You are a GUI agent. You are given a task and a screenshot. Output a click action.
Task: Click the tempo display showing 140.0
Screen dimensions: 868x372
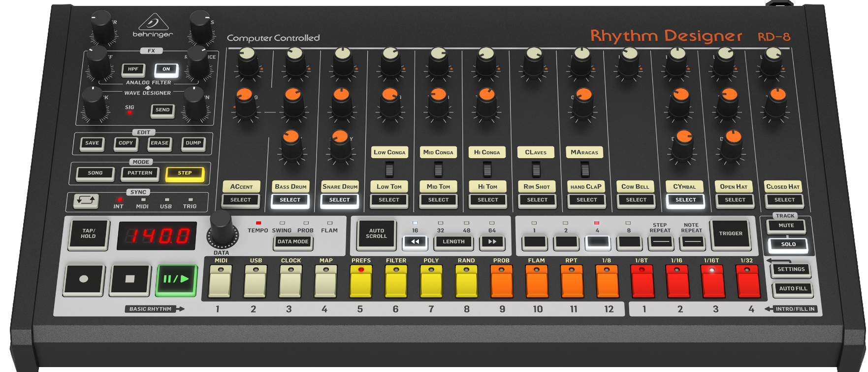coord(157,236)
